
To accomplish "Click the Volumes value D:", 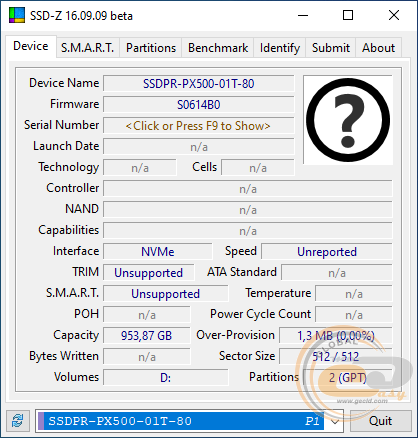I will 166,378.
